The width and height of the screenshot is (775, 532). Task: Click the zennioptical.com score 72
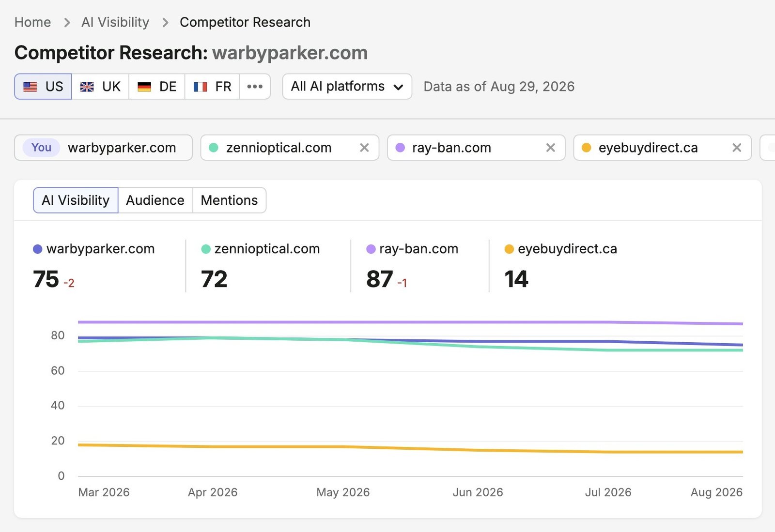(x=214, y=279)
